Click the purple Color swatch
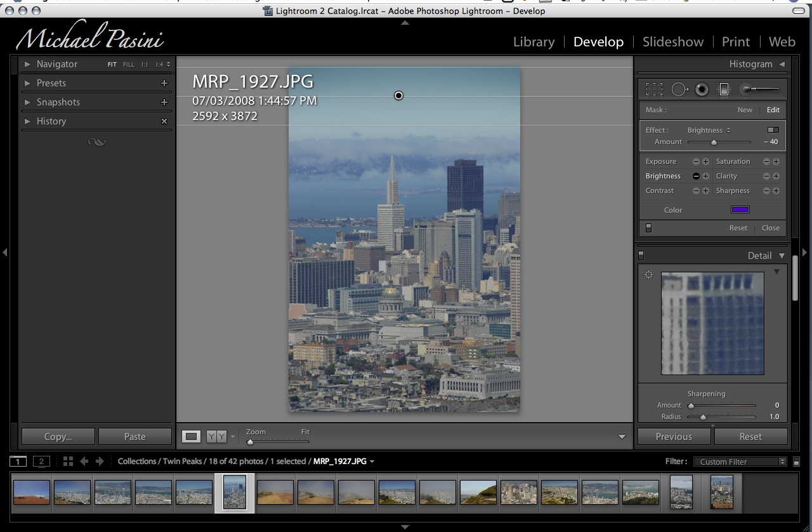Image resolution: width=812 pixels, height=532 pixels. tap(740, 210)
